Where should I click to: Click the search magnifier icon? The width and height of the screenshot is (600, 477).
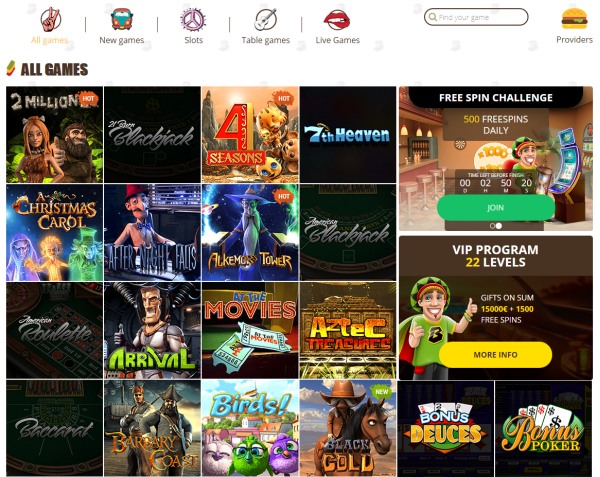pos(432,17)
